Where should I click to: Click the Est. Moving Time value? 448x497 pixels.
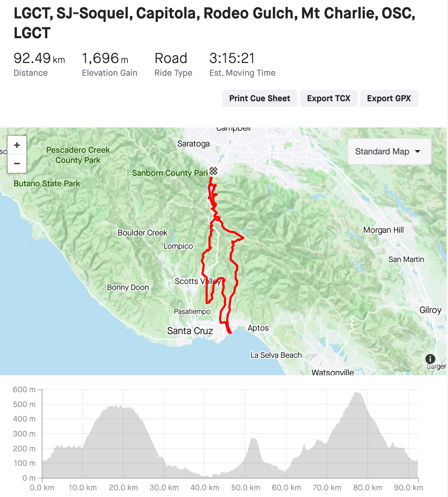[232, 58]
